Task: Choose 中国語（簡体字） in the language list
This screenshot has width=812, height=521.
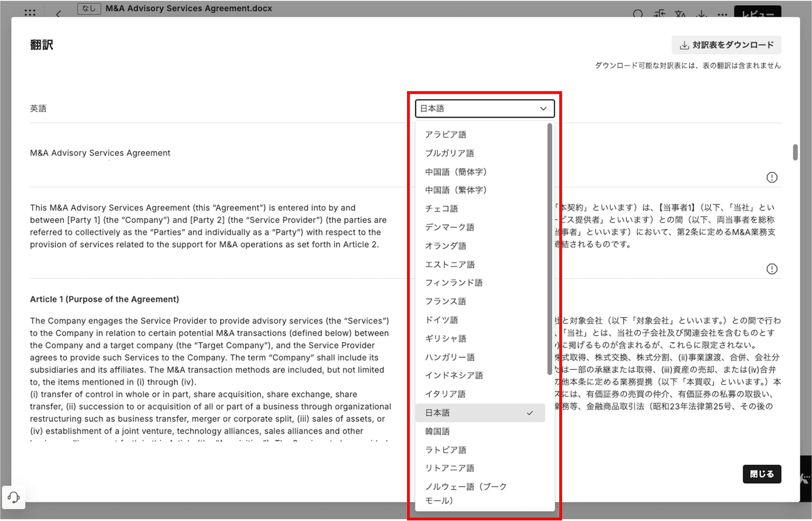Action: coord(455,172)
